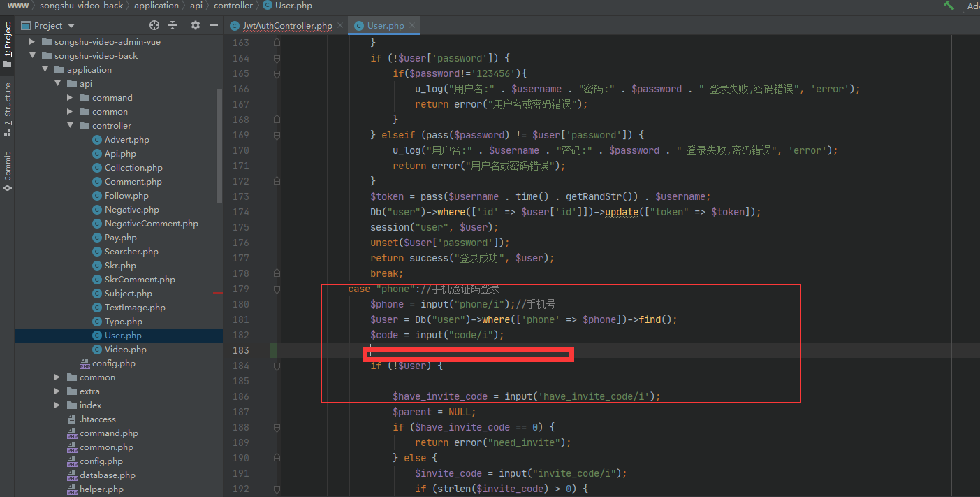Screen dimensions: 980x497
Task: Select User.php in the project tree
Action: point(123,336)
